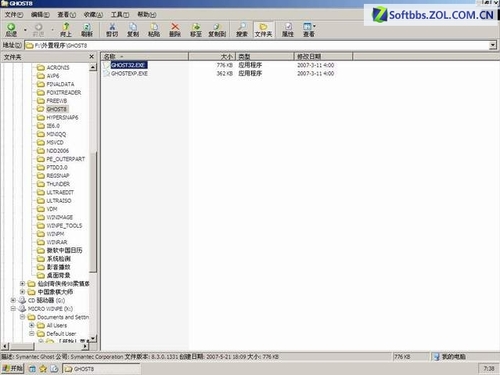The height and width of the screenshot is (375, 500).
Task: Click the Start button on taskbar
Action: (x=13, y=368)
